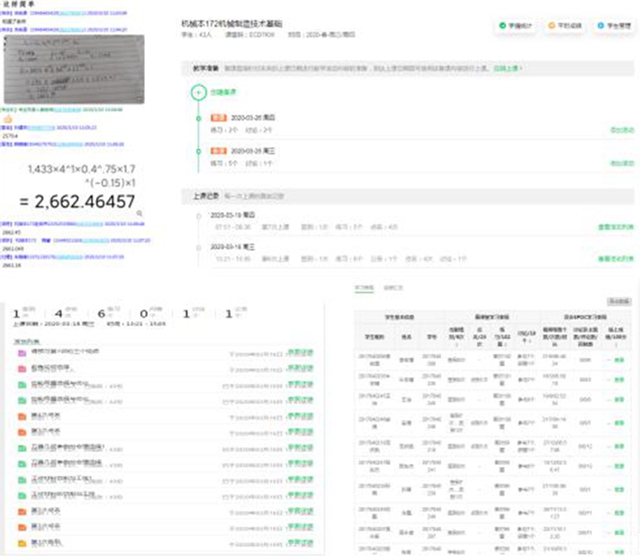
Task: Click the orange tag beside 2020-03-26 周四
Action: pyautogui.click(x=216, y=117)
